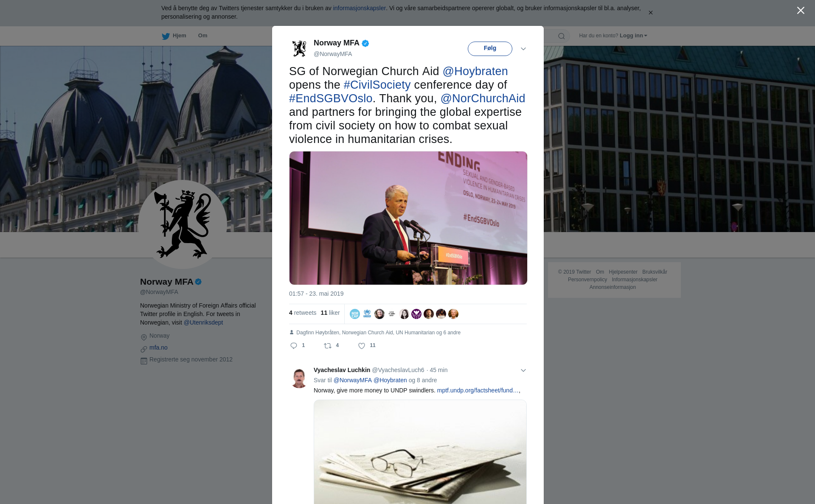Close the tweet overlay

(801, 11)
